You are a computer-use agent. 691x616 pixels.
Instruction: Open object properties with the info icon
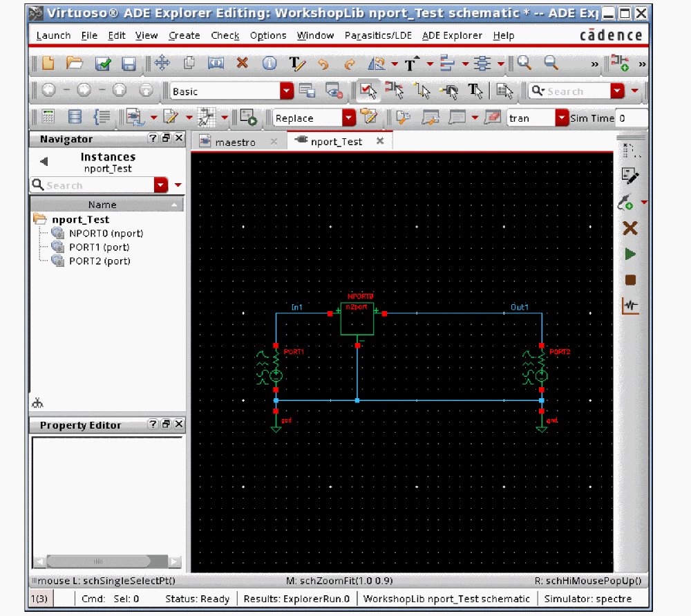[269, 64]
